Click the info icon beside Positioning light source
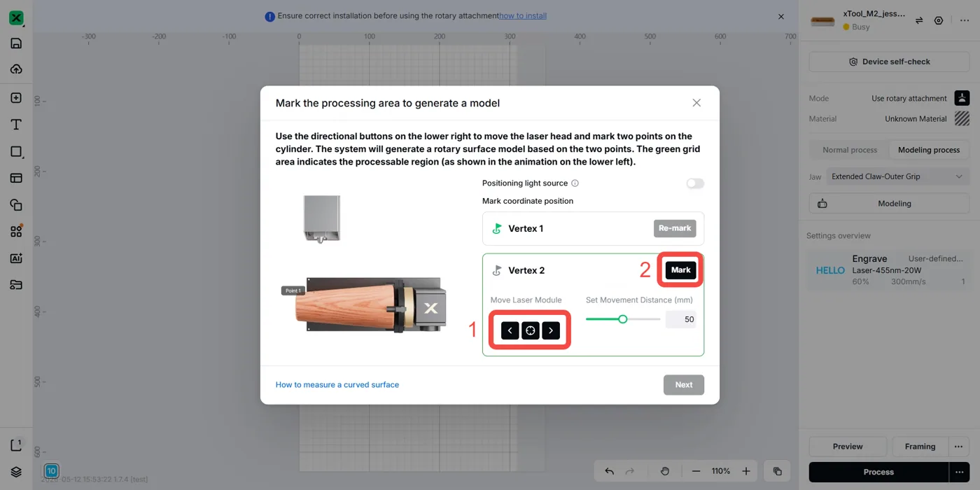The image size is (980, 490). (x=575, y=183)
